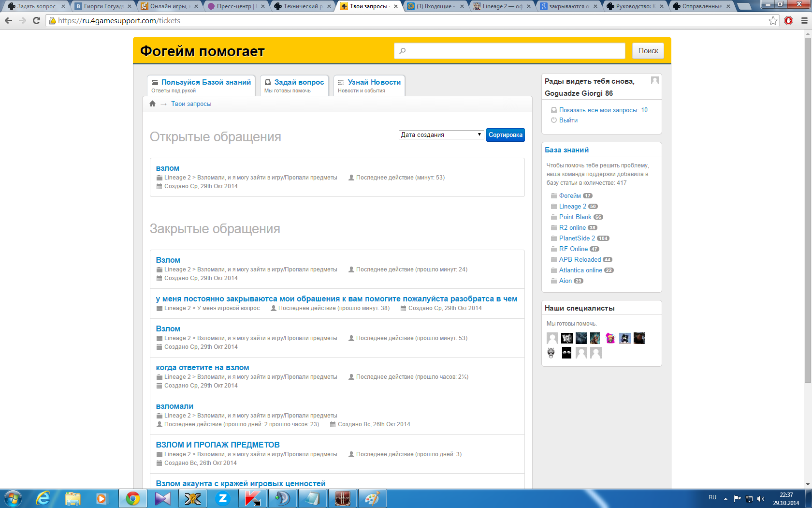
Task: Open ticket 'когда ответите на взлом'
Action: tap(203, 368)
